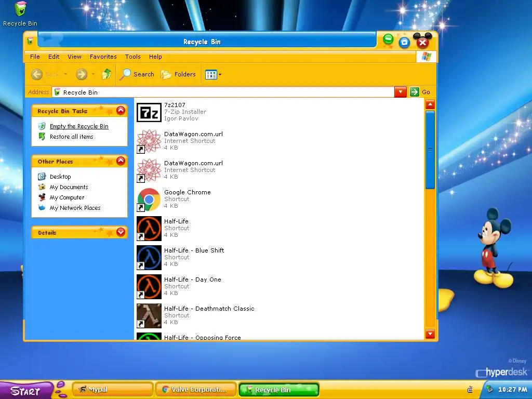Open the address bar dropdown

coord(401,92)
